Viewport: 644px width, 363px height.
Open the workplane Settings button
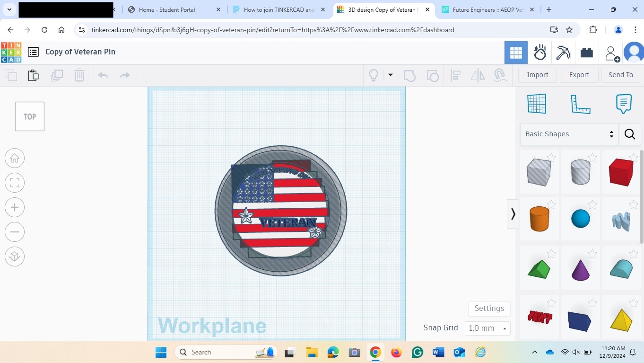point(489,309)
